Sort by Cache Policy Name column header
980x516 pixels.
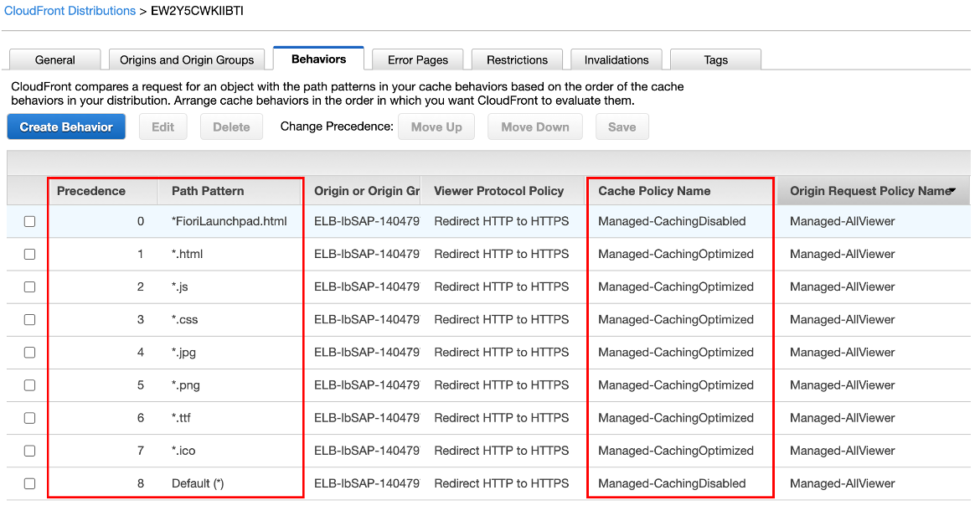(x=654, y=191)
